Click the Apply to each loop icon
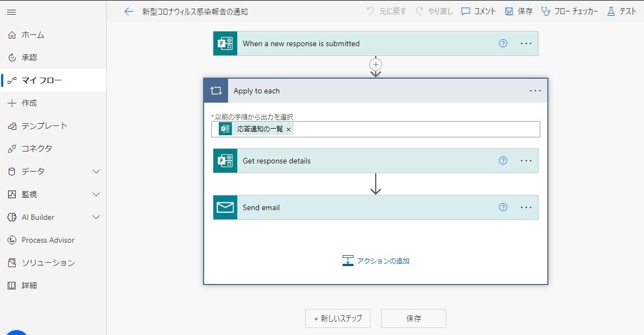The width and height of the screenshot is (644, 335). [x=215, y=90]
